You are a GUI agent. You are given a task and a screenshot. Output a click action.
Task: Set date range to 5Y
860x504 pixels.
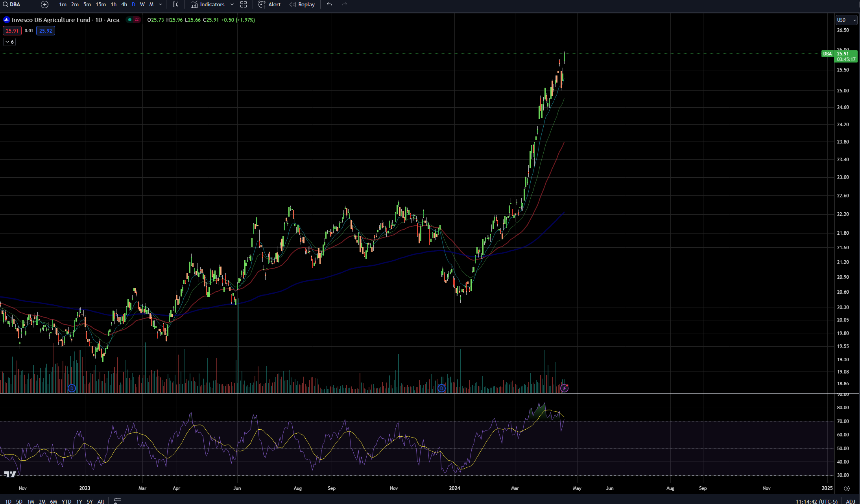[90, 501]
